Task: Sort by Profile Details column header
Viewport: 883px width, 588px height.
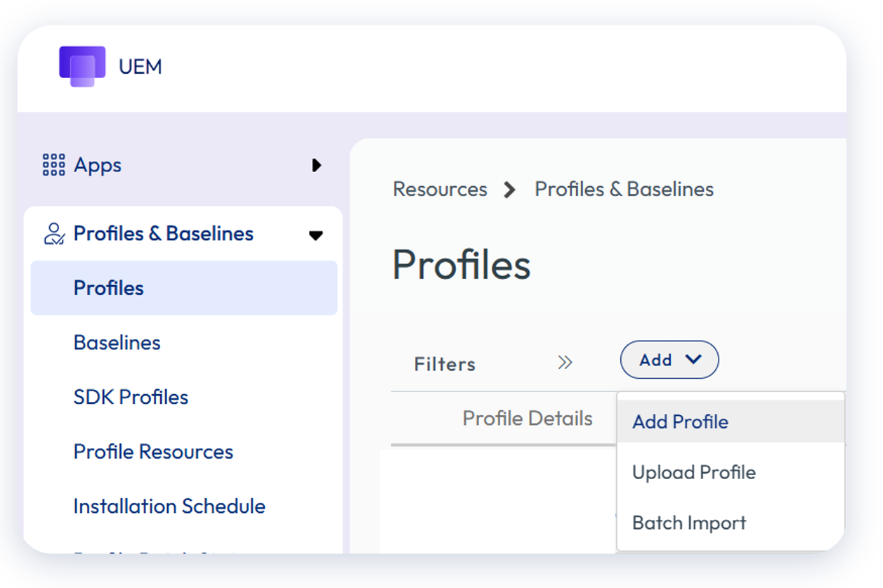Action: click(527, 419)
